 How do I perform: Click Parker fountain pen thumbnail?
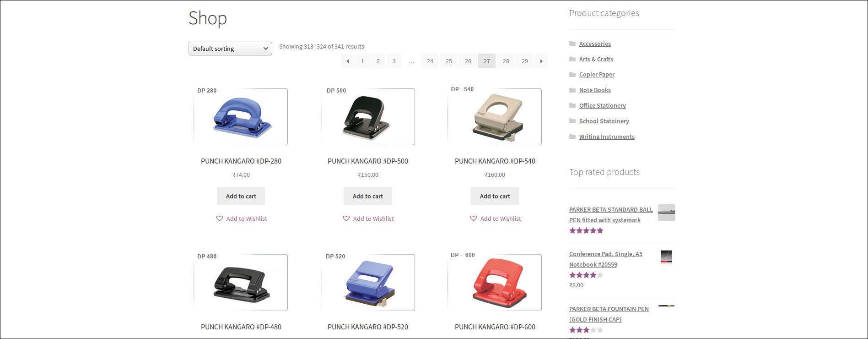coord(666,306)
